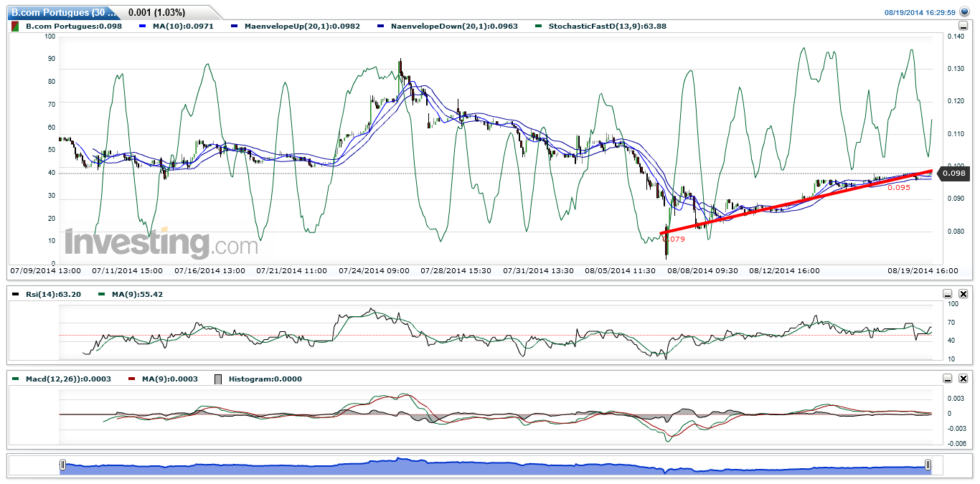Screen dimensions: 980x484
Task: Grab the left handle of range navigator
Action: (x=63, y=465)
